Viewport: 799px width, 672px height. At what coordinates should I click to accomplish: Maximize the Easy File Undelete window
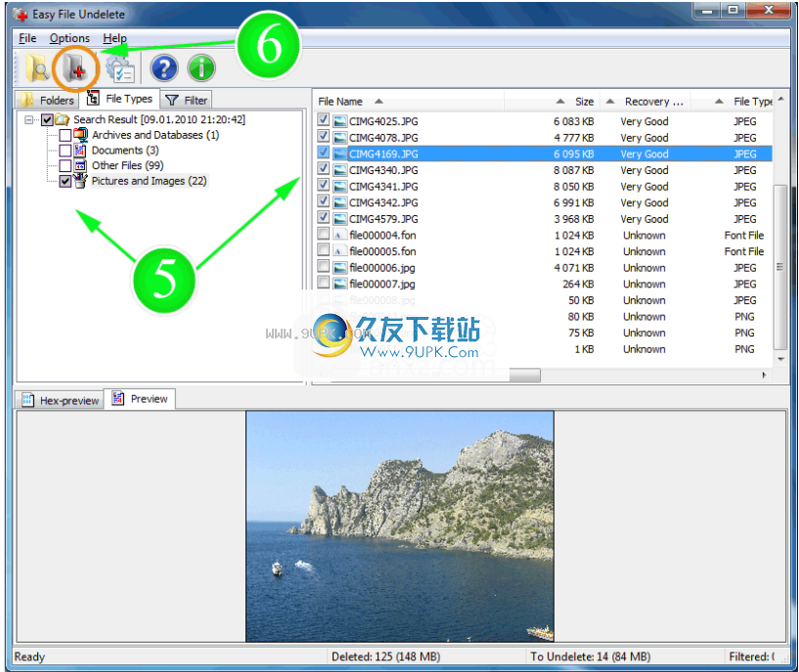click(732, 10)
